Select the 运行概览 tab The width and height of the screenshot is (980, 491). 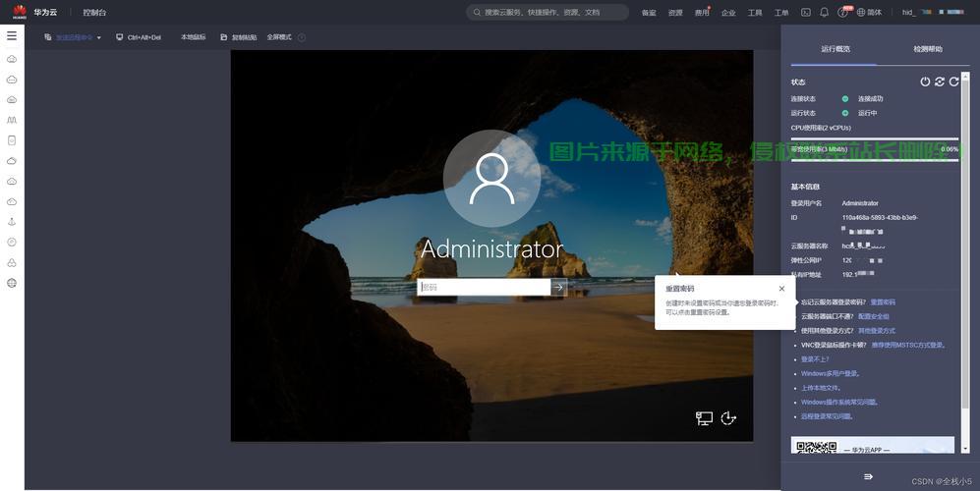(836, 49)
